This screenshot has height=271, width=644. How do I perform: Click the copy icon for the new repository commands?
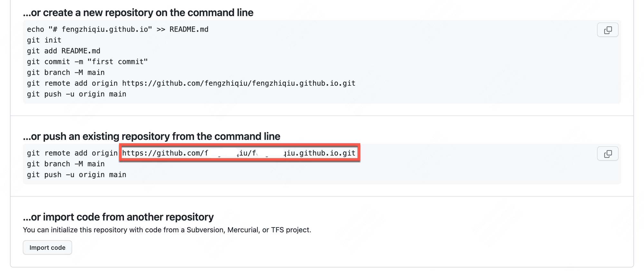(608, 30)
